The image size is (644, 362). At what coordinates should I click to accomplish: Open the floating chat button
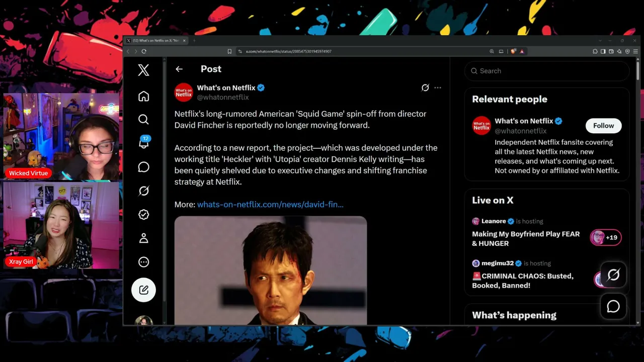[613, 307]
